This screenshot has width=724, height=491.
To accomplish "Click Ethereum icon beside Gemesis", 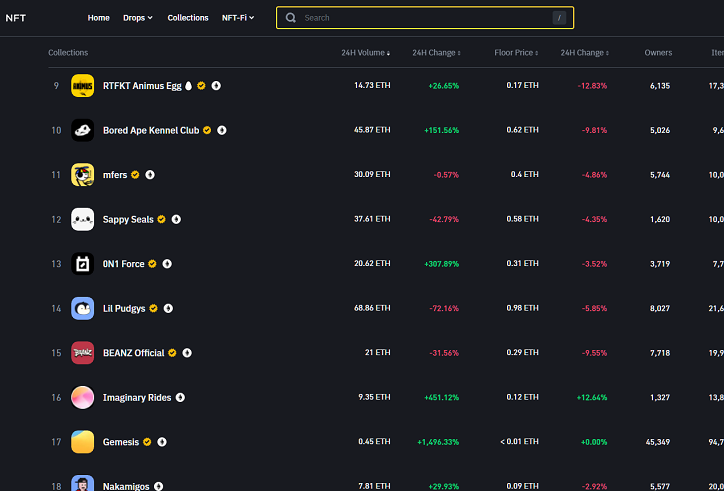I will click(162, 442).
